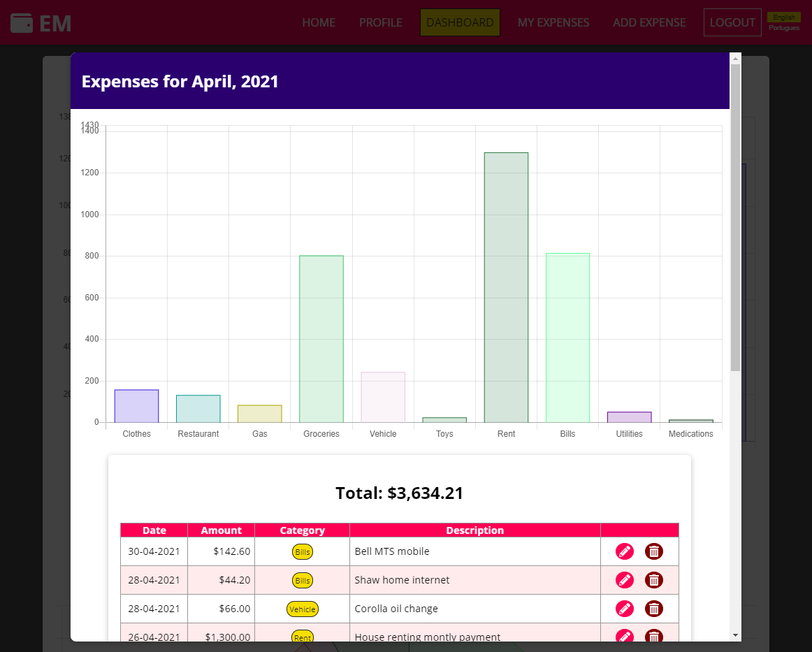
Task: Edit the Corolla oil change expense
Action: (625, 609)
